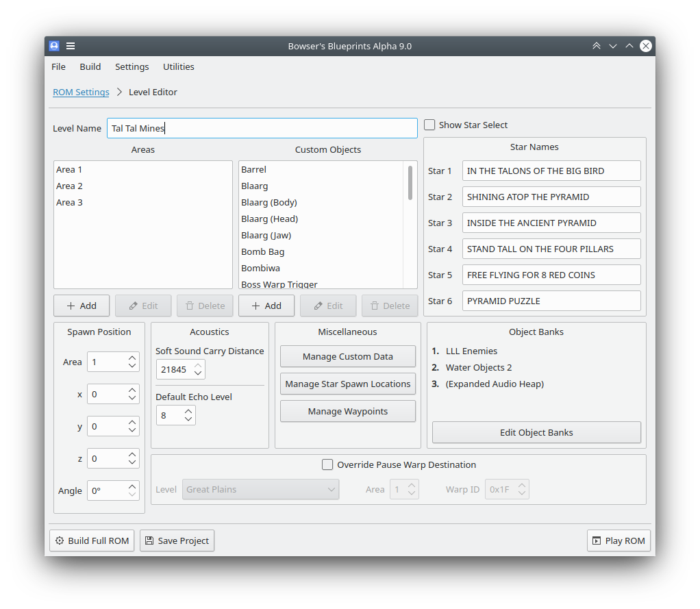This screenshot has width=700, height=609.
Task: Close the Bowser's Blueprints window
Action: (x=645, y=45)
